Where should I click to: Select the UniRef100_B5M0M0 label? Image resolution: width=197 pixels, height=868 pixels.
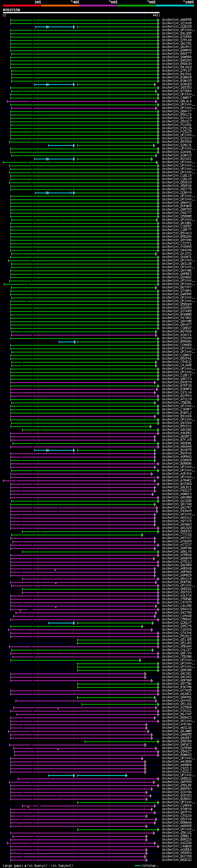(177, 342)
